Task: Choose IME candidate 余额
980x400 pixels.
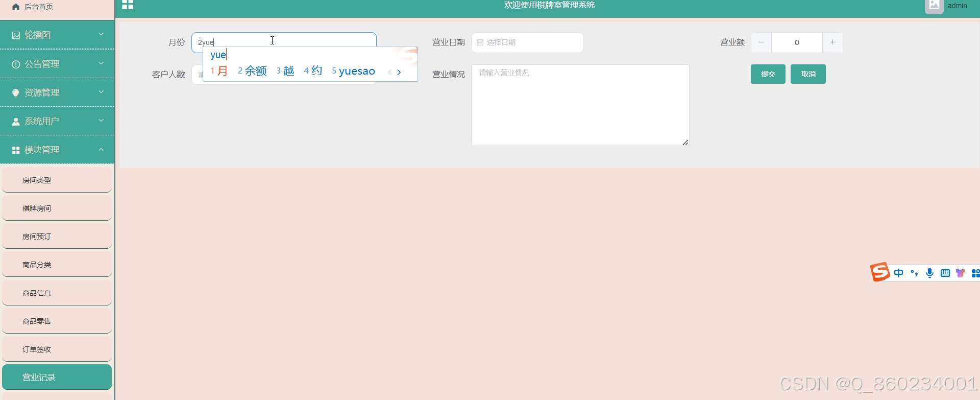Action: coord(252,71)
